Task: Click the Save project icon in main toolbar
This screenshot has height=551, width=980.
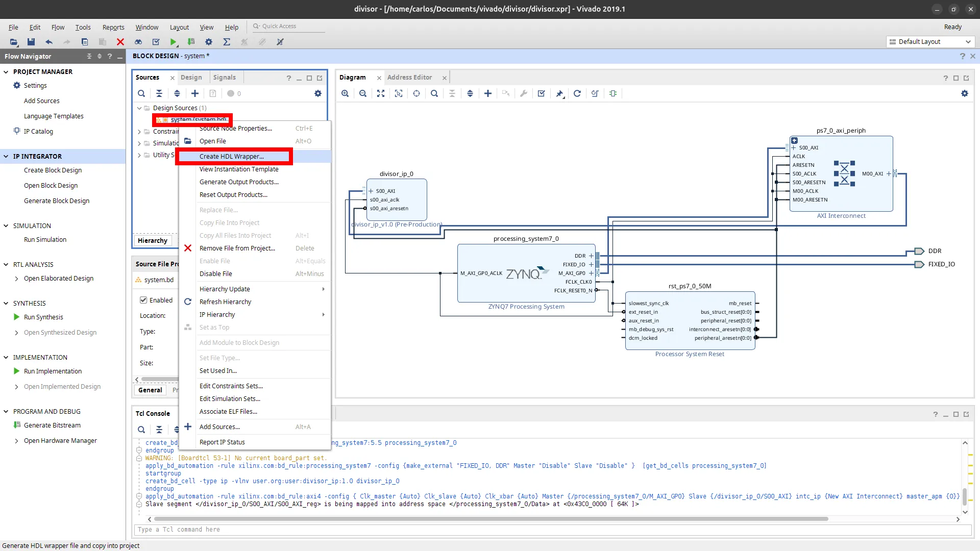Action: point(31,42)
